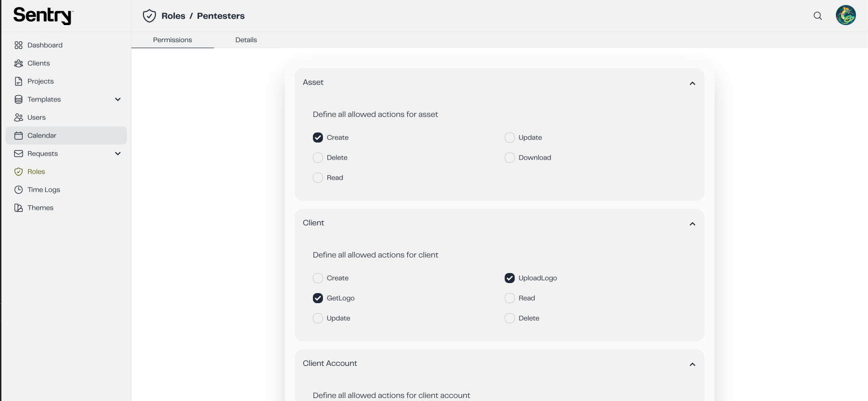Click the user avatar in top right
This screenshot has height=401, width=868.
[845, 15]
